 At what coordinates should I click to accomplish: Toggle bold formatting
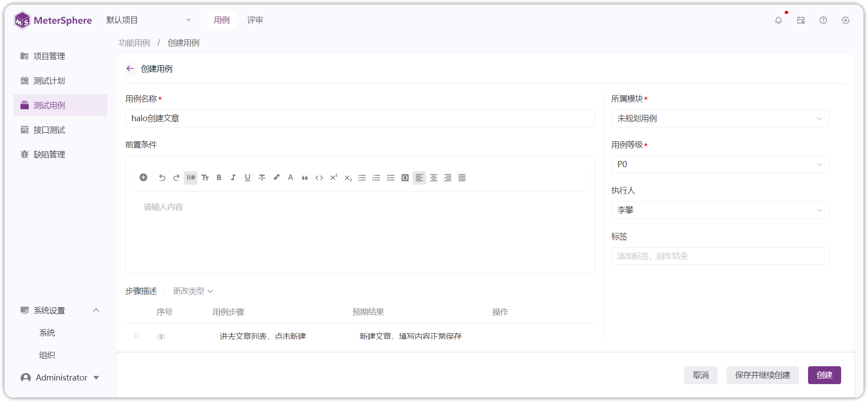pos(219,178)
